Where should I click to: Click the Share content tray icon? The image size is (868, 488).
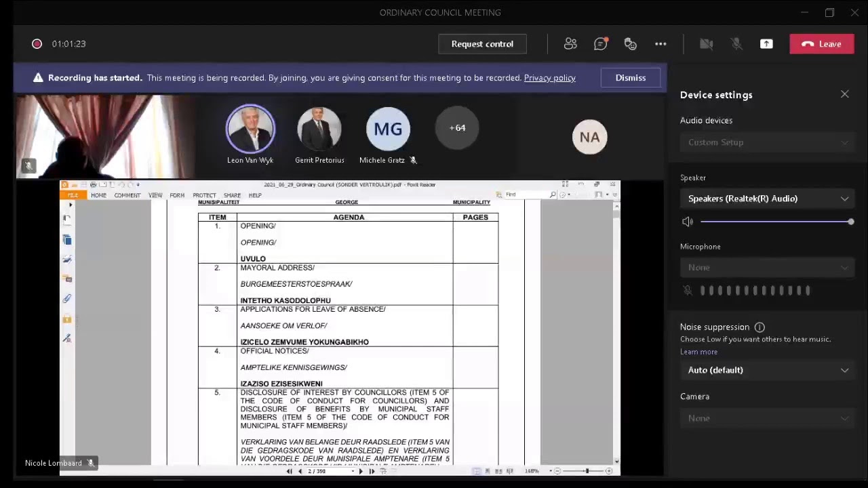pyautogui.click(x=766, y=44)
